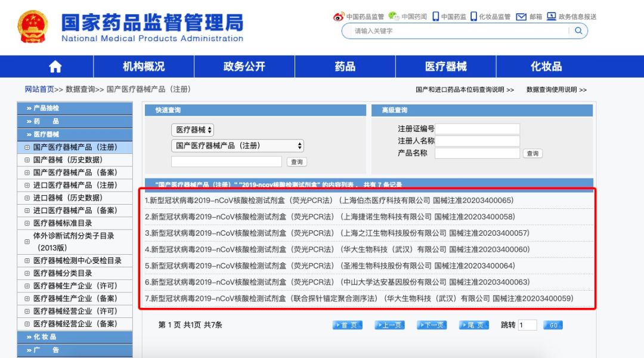Select 医疗器械经营企业（许可） in sidebar
This screenshot has width=644, height=358.
click(x=75, y=311)
